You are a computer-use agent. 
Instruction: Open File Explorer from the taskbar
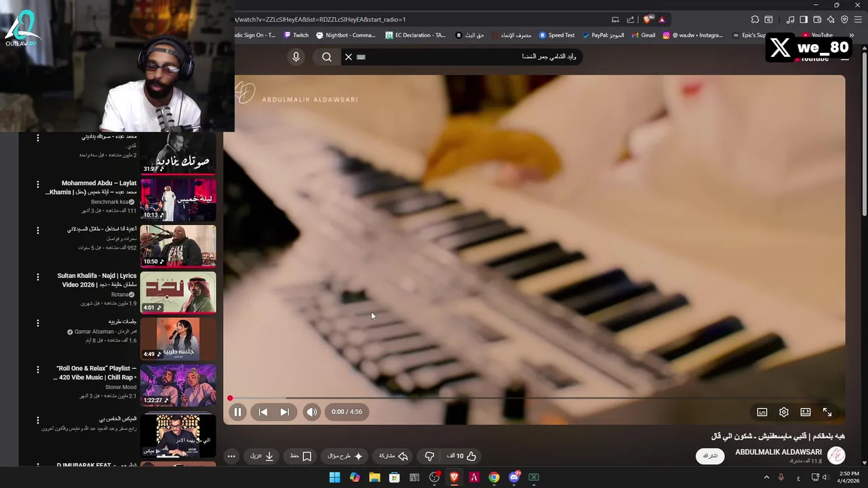374,477
